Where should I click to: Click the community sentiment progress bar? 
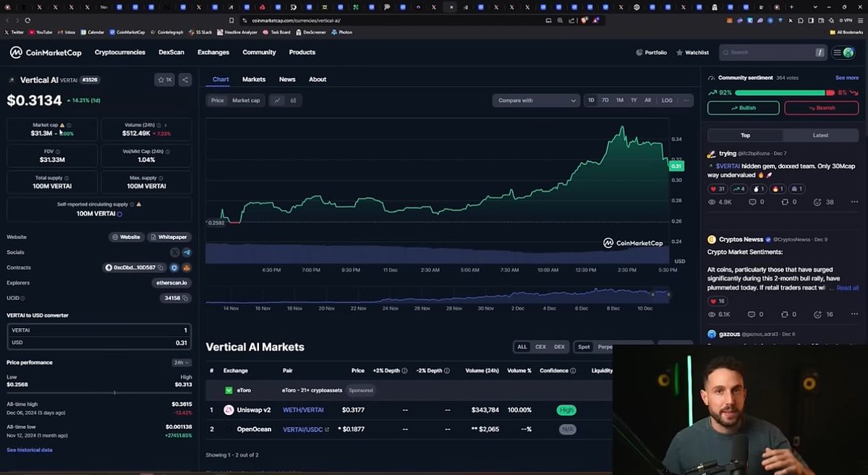coord(784,93)
